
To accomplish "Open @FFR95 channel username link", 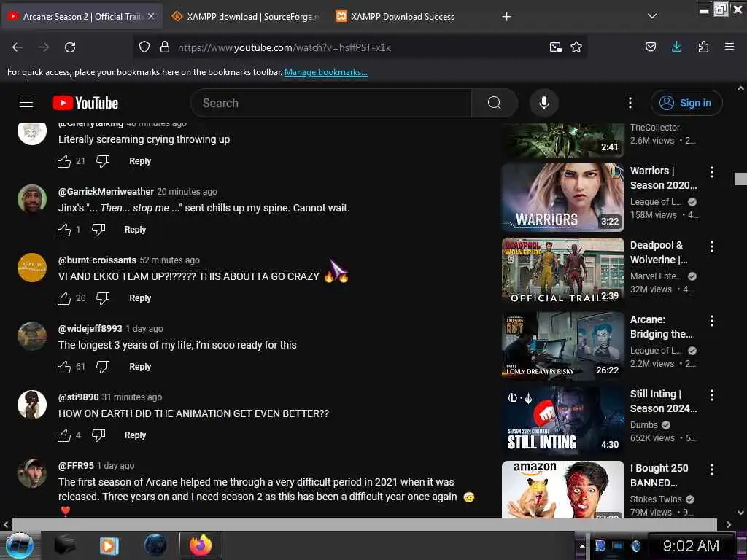I will [76, 466].
